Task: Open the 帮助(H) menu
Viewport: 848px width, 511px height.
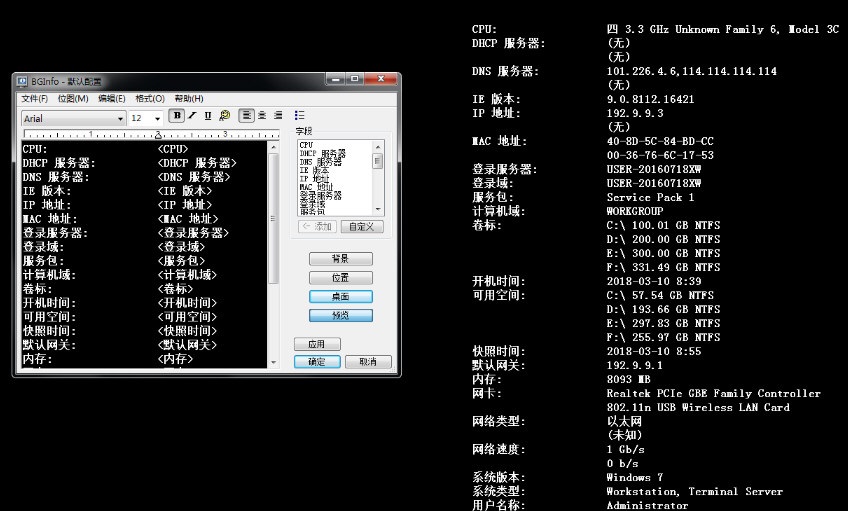Action: 189,98
